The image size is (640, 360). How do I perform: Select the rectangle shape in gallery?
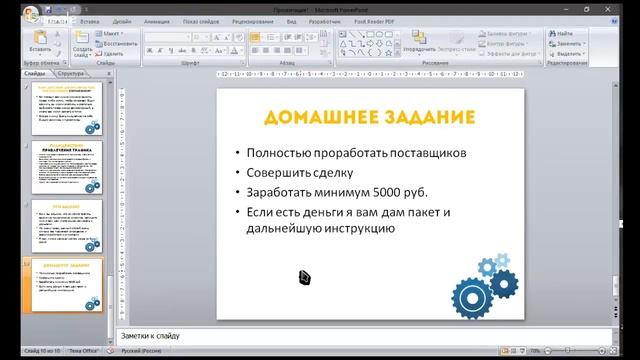[x=370, y=34]
